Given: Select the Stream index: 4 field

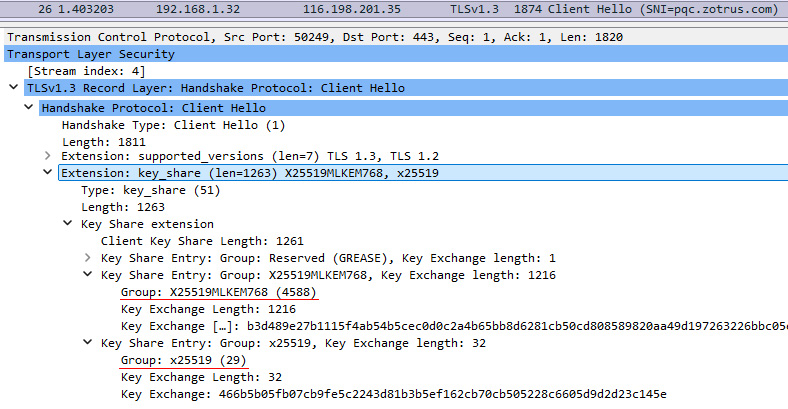Looking at the screenshot, I should click(75, 72).
